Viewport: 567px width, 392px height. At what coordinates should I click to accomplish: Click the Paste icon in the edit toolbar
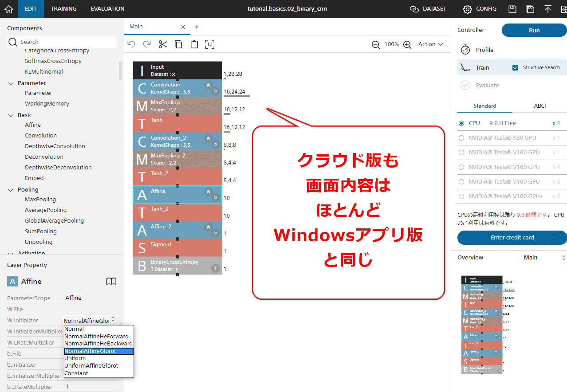193,44
